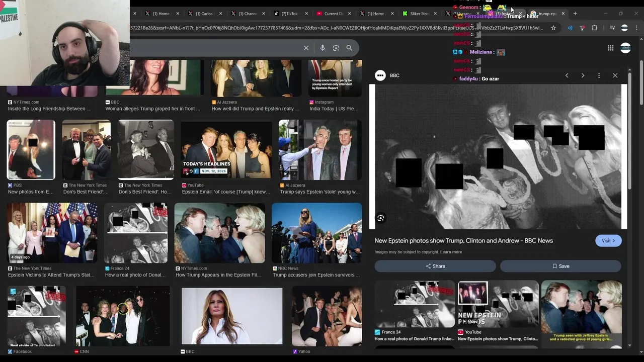Open the browser profile avatar in toolbar

(x=624, y=28)
